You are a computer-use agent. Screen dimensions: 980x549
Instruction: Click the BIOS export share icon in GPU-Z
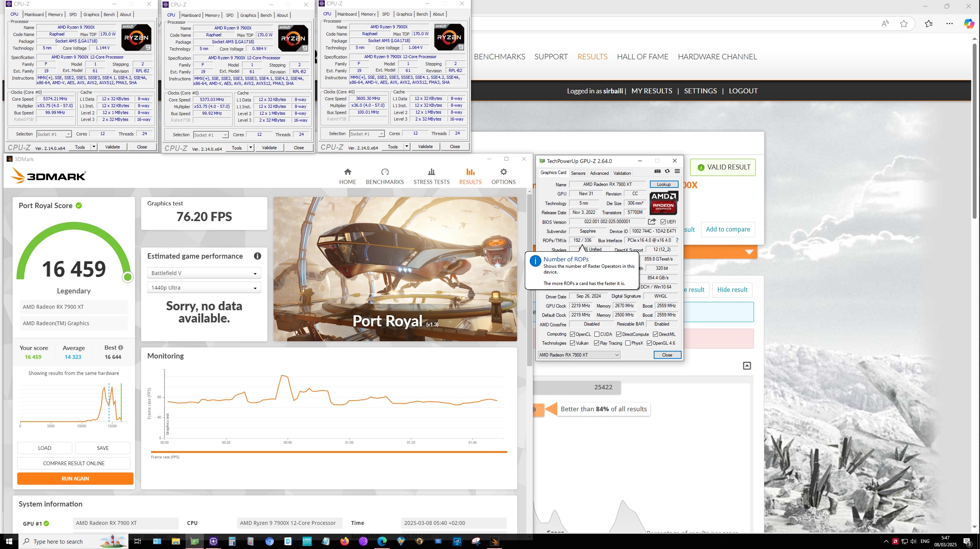[x=652, y=222]
